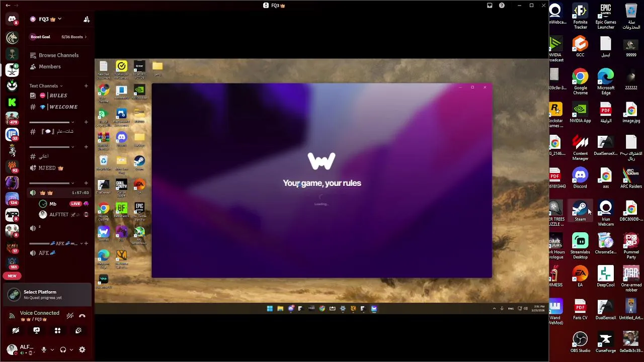Image resolution: width=644 pixels, height=362 pixels.
Task: Toggle noise suppression icon in voice panel
Action: (x=70, y=316)
